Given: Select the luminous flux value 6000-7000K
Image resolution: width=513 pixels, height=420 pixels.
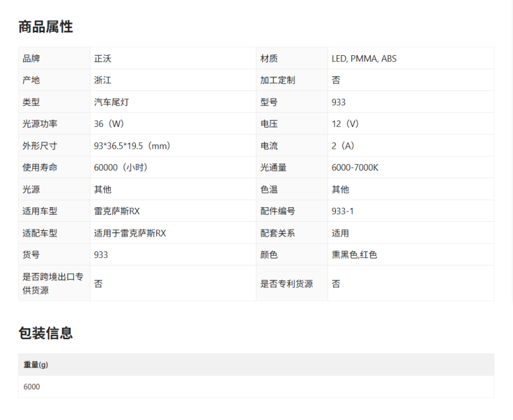Looking at the screenshot, I should click(x=355, y=168).
